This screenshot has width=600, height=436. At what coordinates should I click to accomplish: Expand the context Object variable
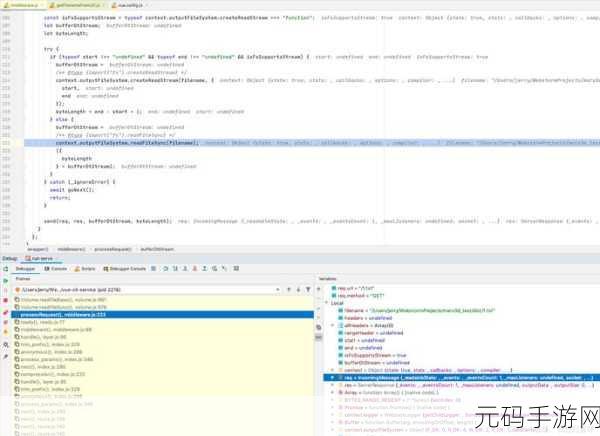tap(333, 370)
